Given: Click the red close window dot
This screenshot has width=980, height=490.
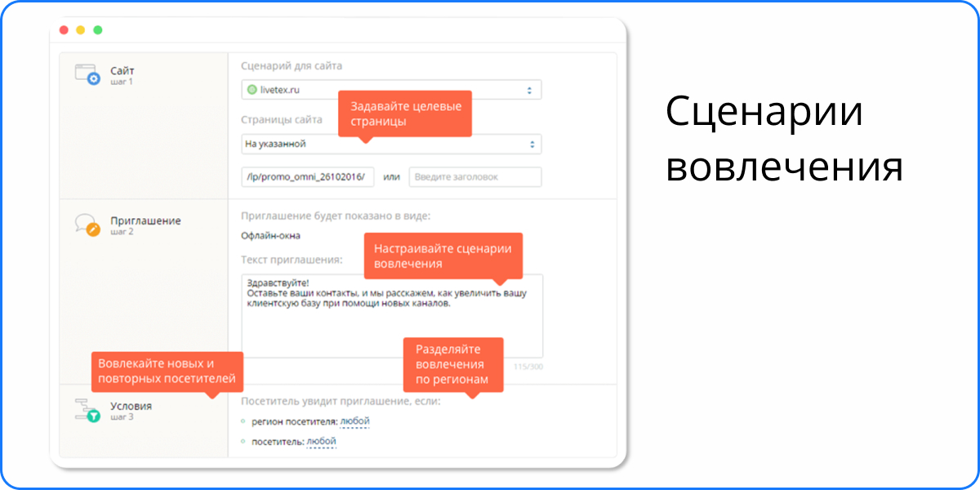Looking at the screenshot, I should 65,30.
